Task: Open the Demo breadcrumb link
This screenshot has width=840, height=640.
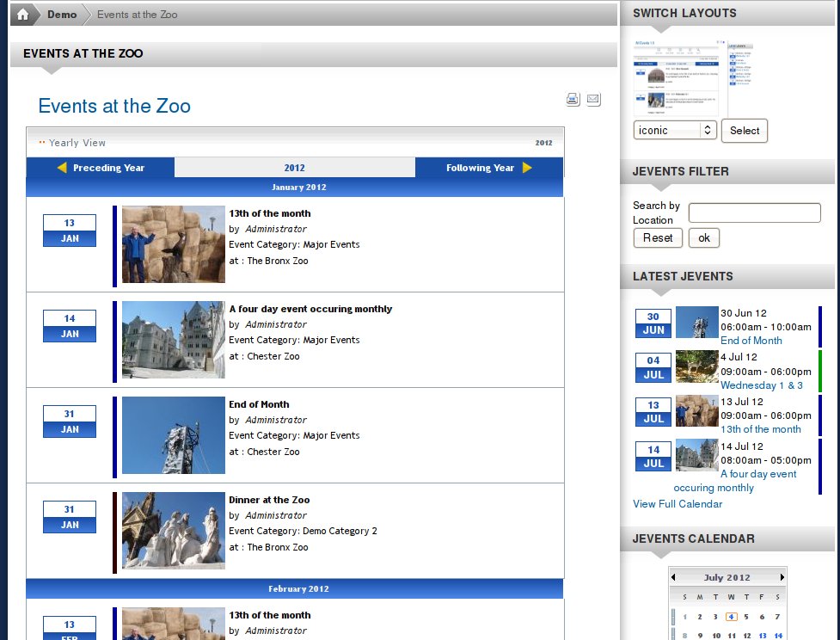Action: 62,15
